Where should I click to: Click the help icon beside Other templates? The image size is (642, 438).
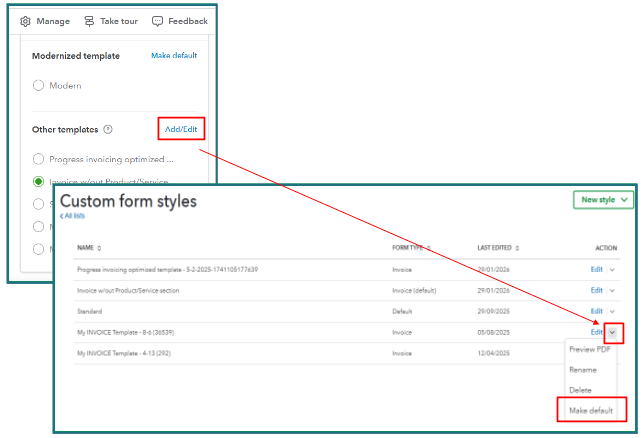pos(108,129)
